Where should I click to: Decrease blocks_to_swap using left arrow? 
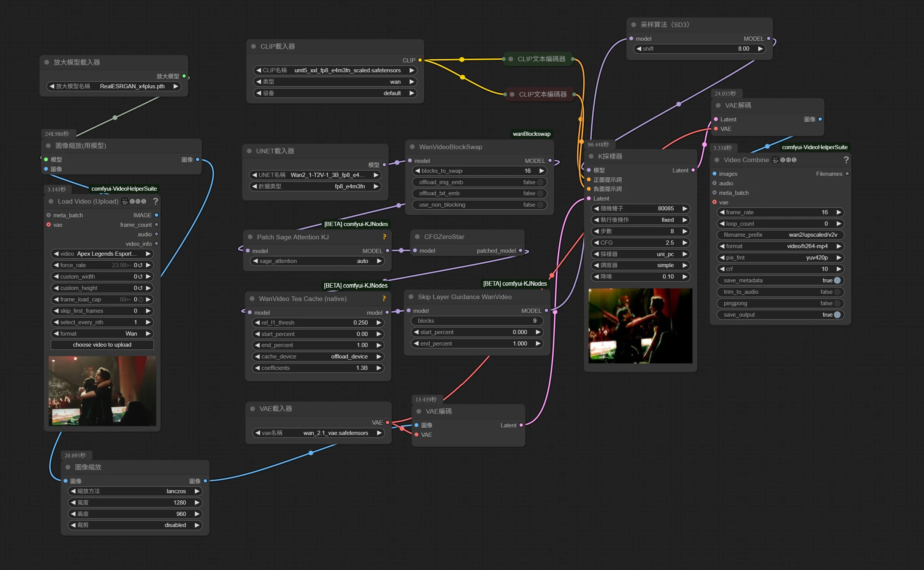(417, 171)
